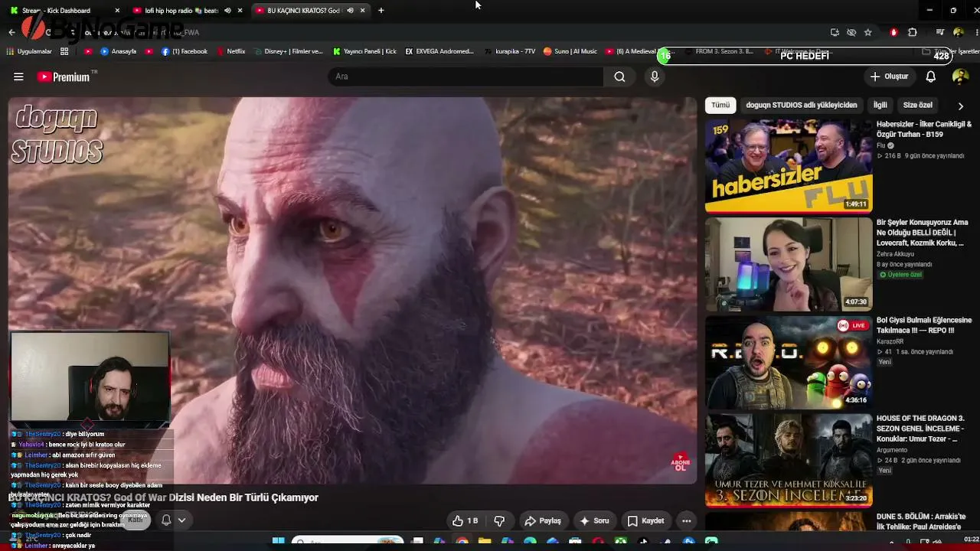Open the title 'Bol Giysi Bulmalı Eğlencesine Takılmaca'
The width and height of the screenshot is (980, 551).
tap(924, 325)
